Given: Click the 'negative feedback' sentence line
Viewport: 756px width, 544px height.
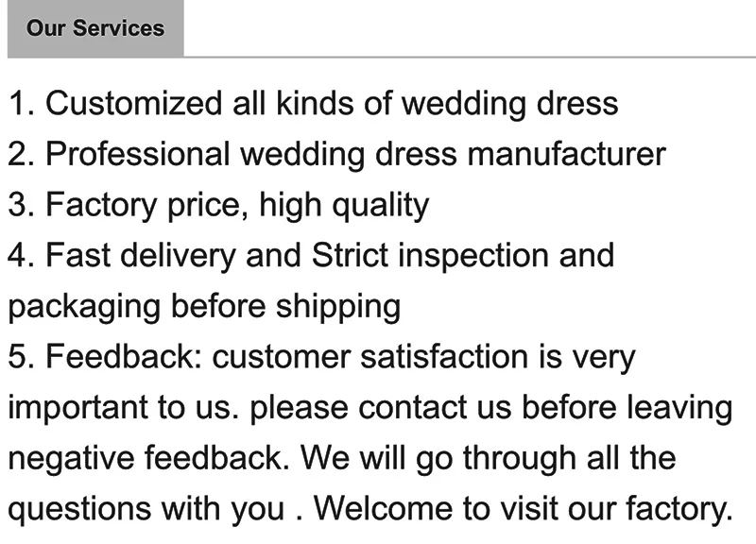Looking at the screenshot, I should [342, 458].
